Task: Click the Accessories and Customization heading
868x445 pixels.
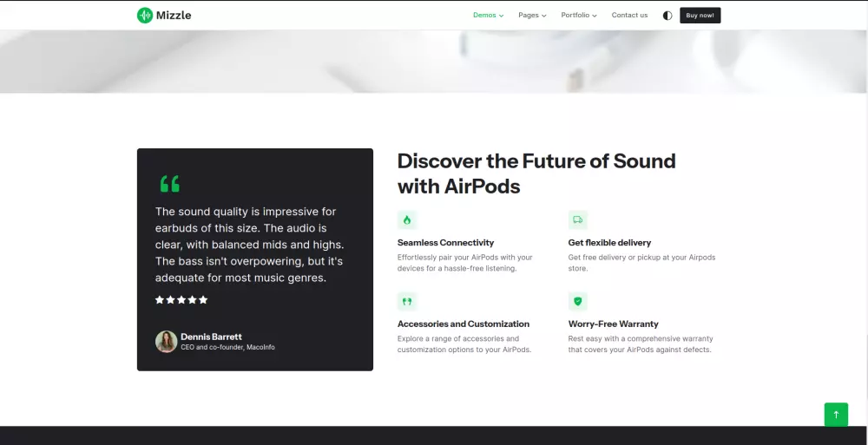Action: [x=464, y=324]
